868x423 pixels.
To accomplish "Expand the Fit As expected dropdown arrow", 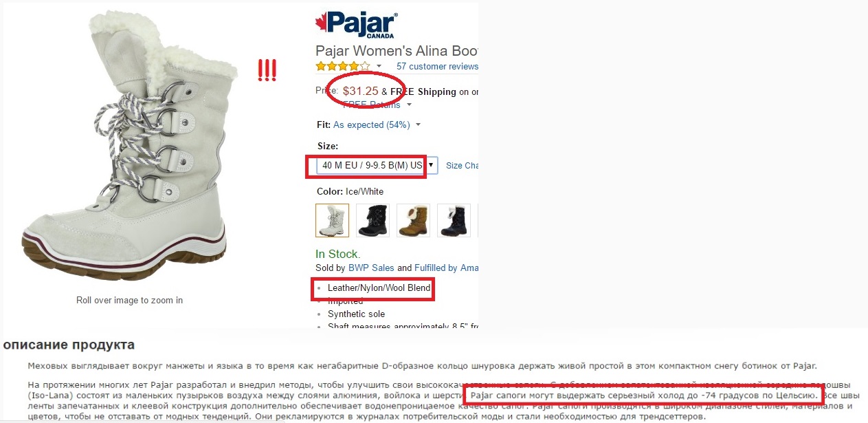I will (418, 125).
